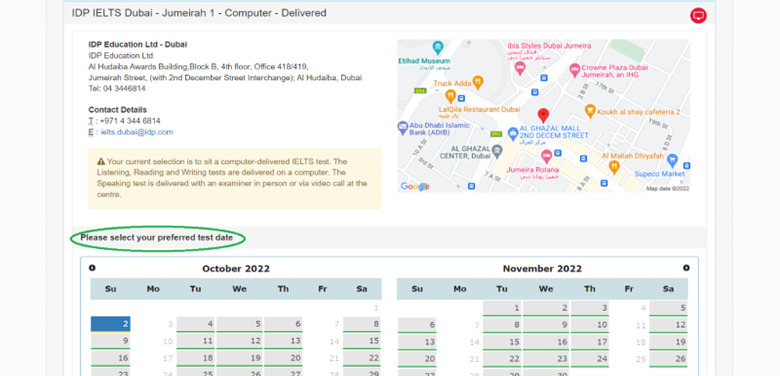Select October 22 test date
Image resolution: width=780 pixels, height=376 pixels.
[362, 358]
